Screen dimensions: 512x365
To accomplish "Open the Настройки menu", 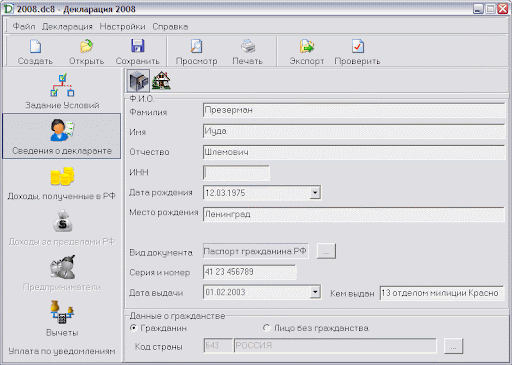I will 122,26.
